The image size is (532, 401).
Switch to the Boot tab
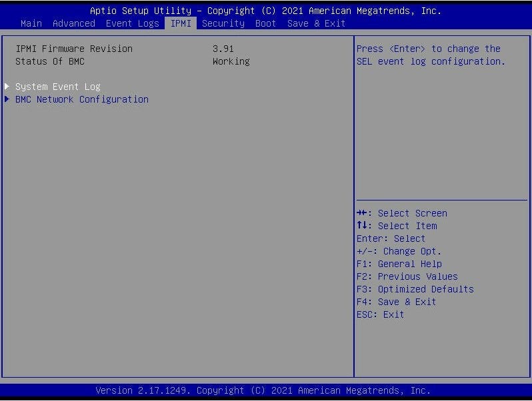pos(265,23)
